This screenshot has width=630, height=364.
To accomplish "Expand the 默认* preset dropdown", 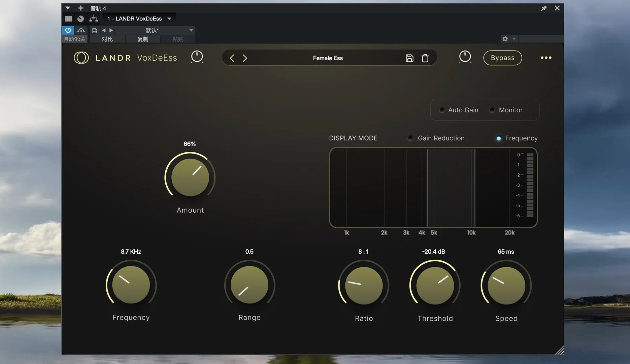I will pyautogui.click(x=191, y=30).
